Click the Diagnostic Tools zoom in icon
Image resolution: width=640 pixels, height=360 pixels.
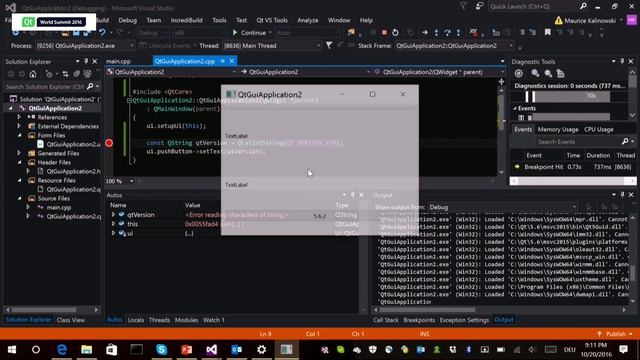pyautogui.click(x=535, y=73)
